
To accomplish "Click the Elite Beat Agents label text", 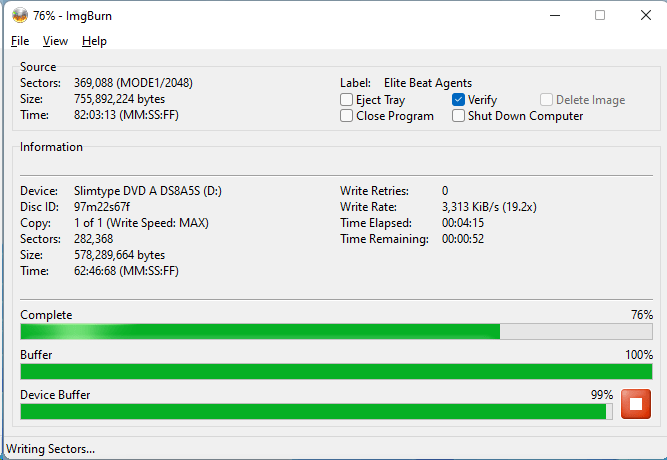I will (x=427, y=83).
